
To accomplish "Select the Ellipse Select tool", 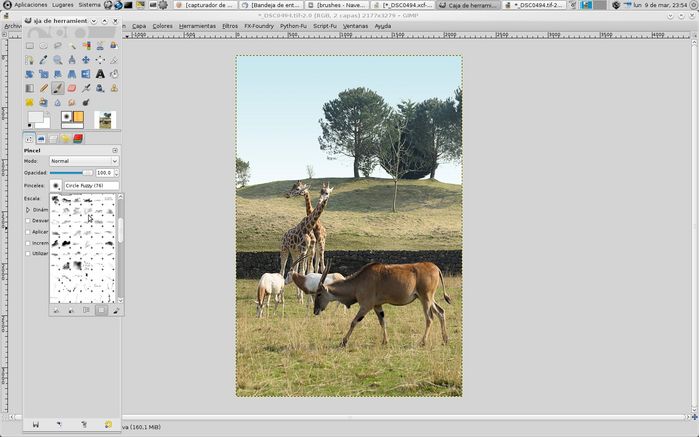I will pyautogui.click(x=43, y=45).
